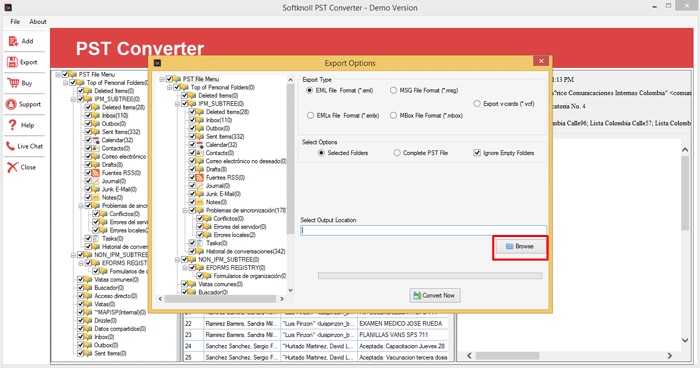The height and width of the screenshot is (368, 700).
Task: Click the Drafts(8) folder icon in dialog tree
Action: click(200, 169)
